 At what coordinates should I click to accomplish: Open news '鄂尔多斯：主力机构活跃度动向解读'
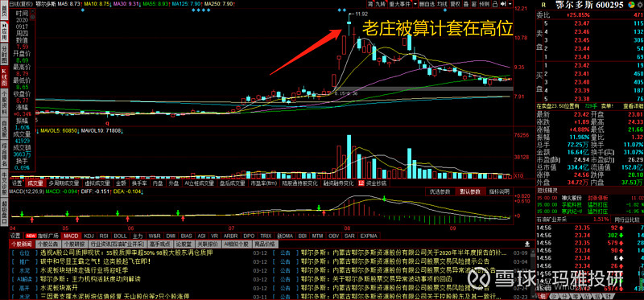pyautogui.click(x=90, y=279)
